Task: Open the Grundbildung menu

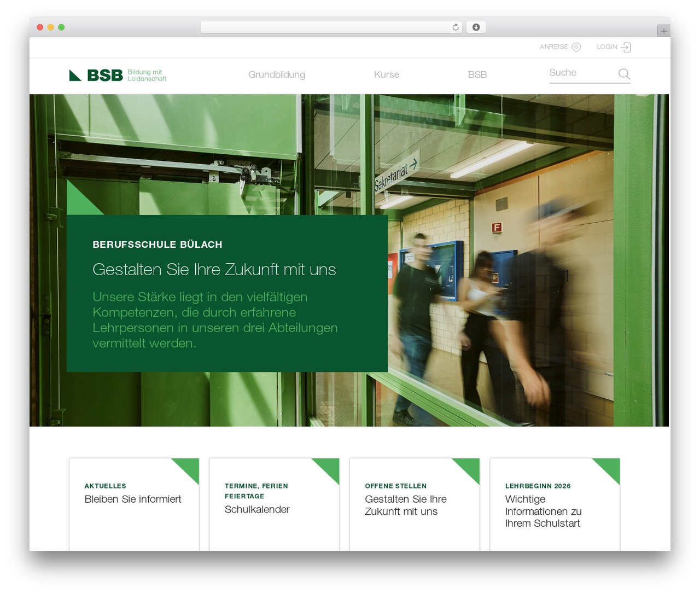Action: (277, 75)
